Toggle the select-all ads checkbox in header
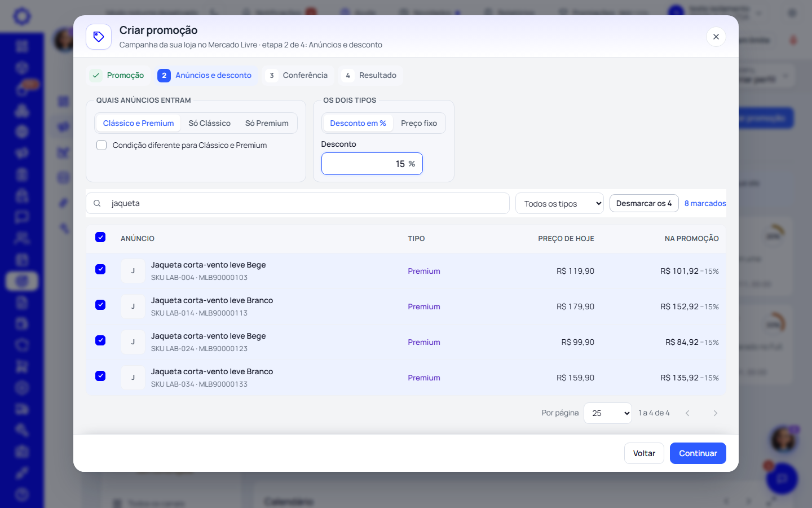812x508 pixels. [100, 237]
